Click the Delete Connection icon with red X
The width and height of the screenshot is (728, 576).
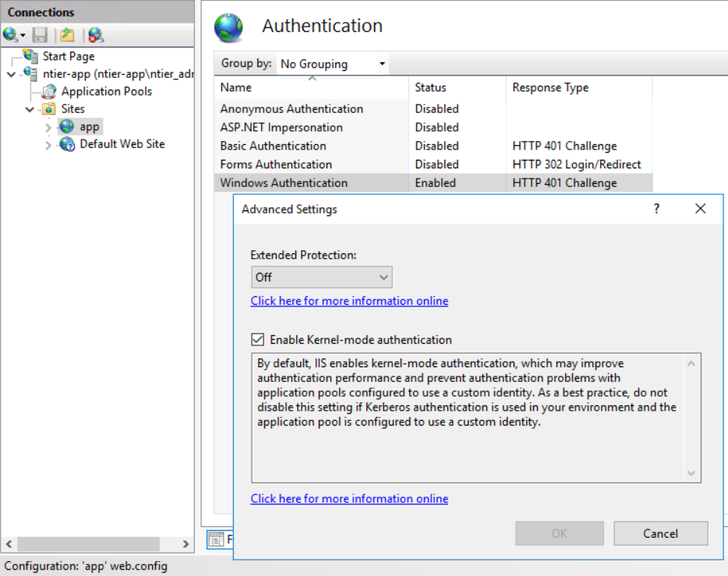click(95, 35)
